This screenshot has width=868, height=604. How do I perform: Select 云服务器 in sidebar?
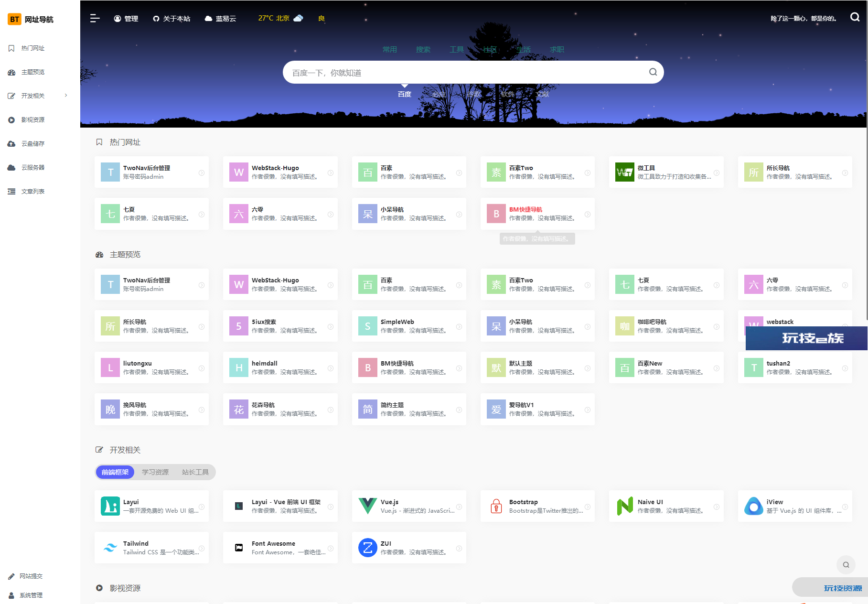(33, 168)
